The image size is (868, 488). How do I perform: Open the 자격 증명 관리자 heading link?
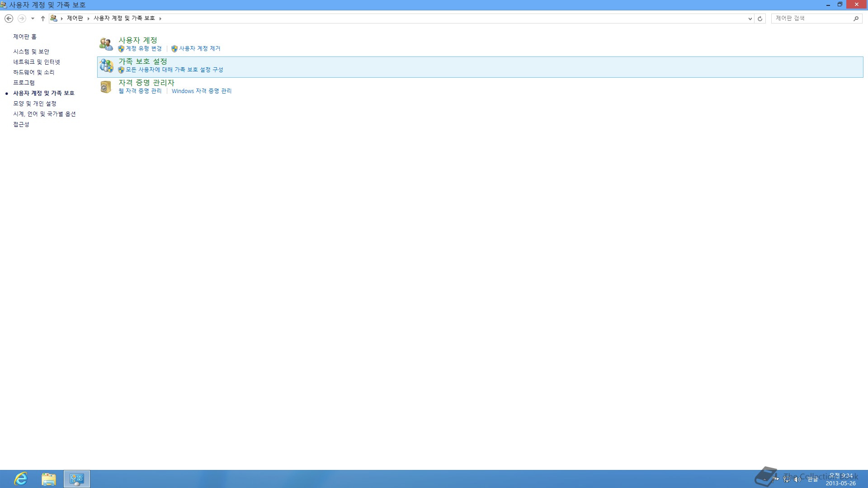coord(146,83)
